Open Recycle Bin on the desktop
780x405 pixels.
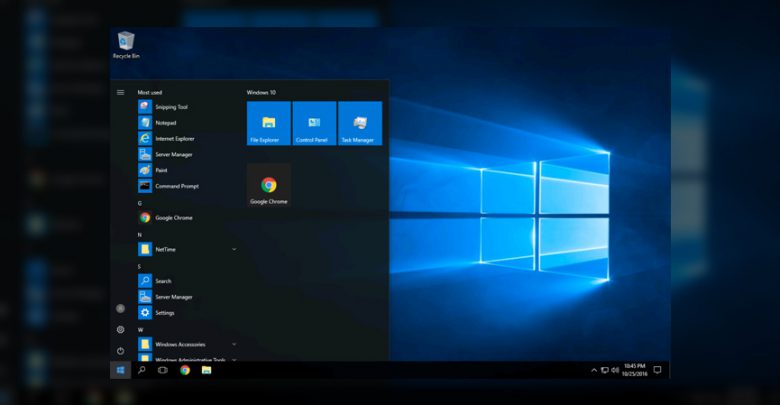(126, 43)
